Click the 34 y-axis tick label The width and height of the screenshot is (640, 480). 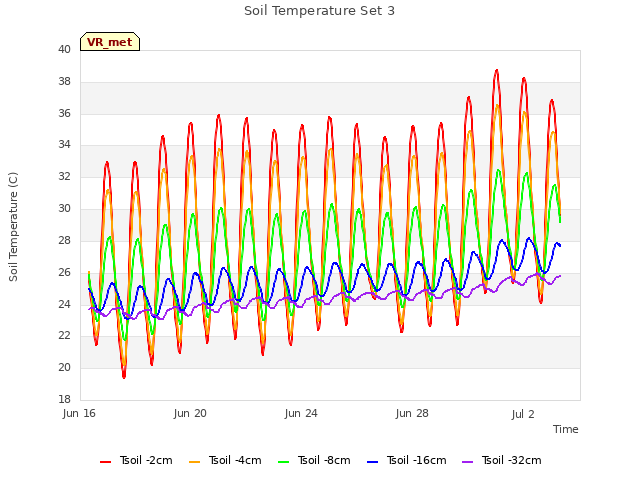64,144
